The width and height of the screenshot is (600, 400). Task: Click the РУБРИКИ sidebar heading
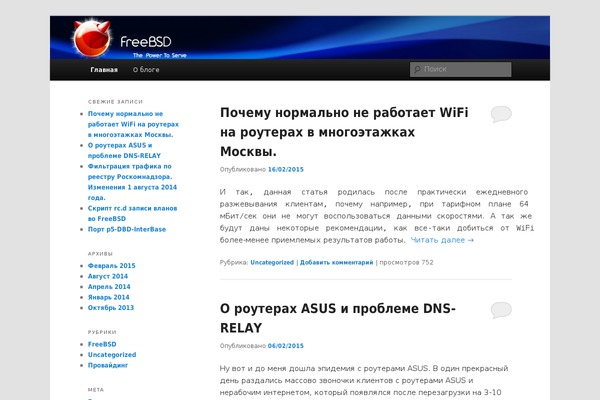[102, 332]
